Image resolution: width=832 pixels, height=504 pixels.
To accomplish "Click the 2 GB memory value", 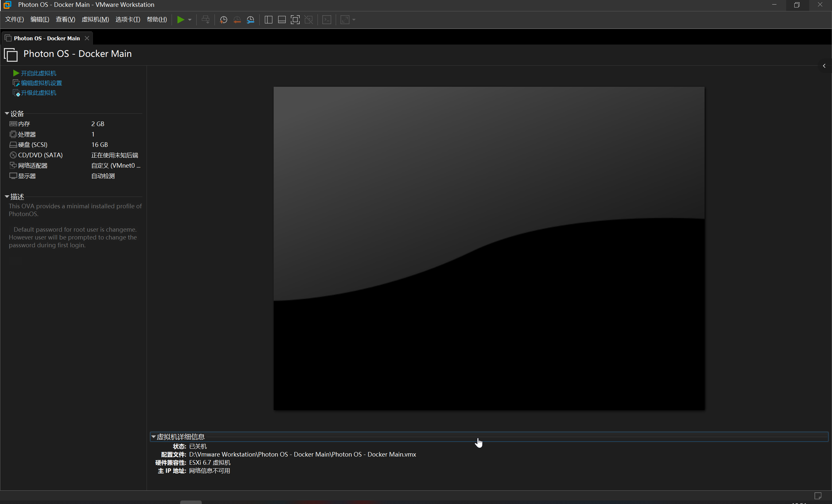I will tap(97, 124).
